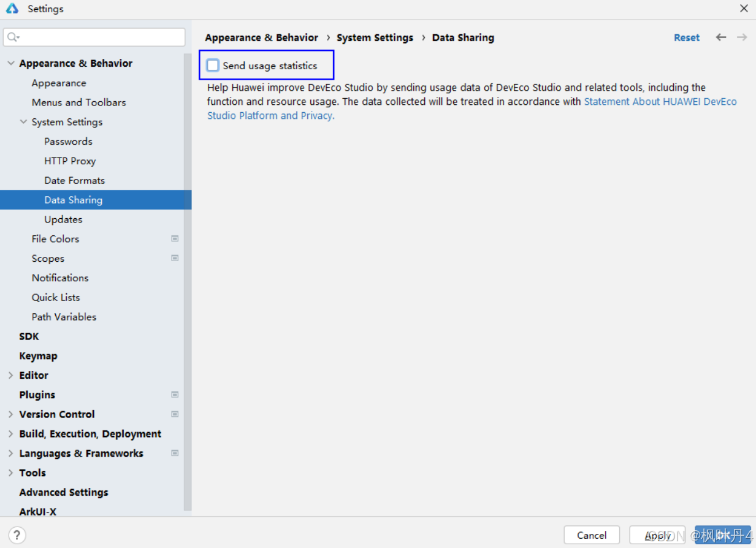756x548 pixels.
Task: Open Menus and Toolbars settings
Action: [x=79, y=102]
